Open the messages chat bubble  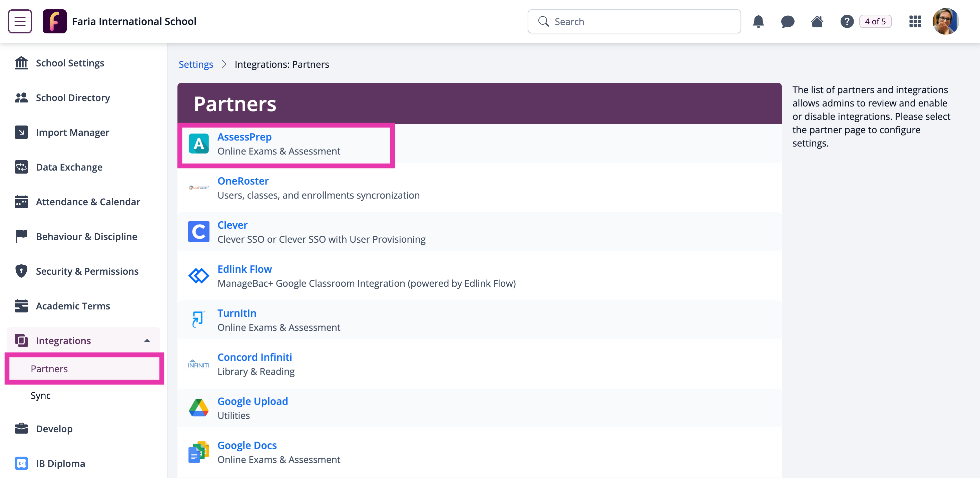(788, 21)
